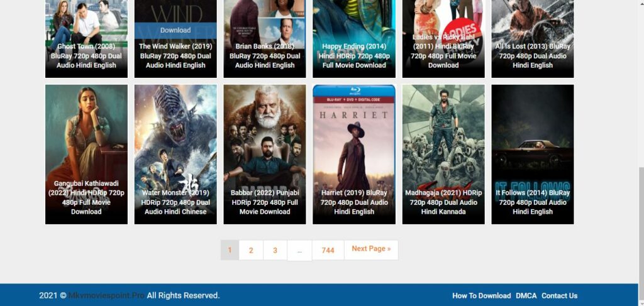
Task: Open Gangubai Kathiawadi (2022) poster
Action: pos(86,154)
